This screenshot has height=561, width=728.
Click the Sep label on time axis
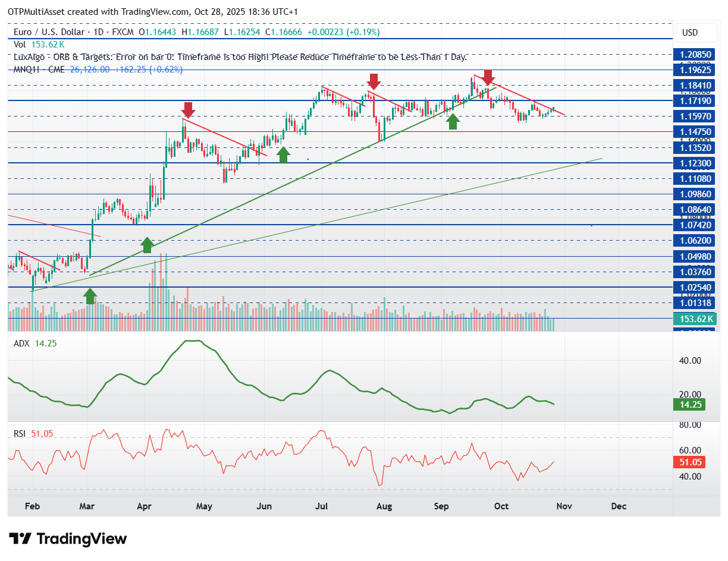coord(441,506)
